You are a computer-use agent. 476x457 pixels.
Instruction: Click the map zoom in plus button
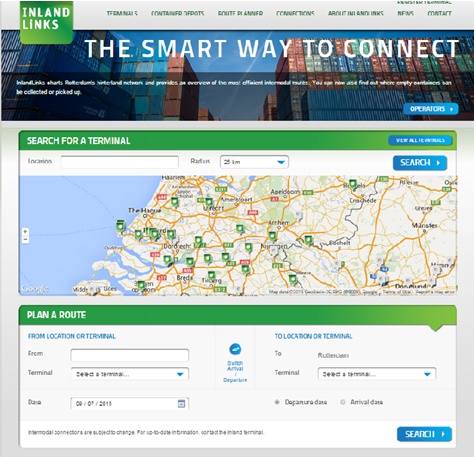25,231
